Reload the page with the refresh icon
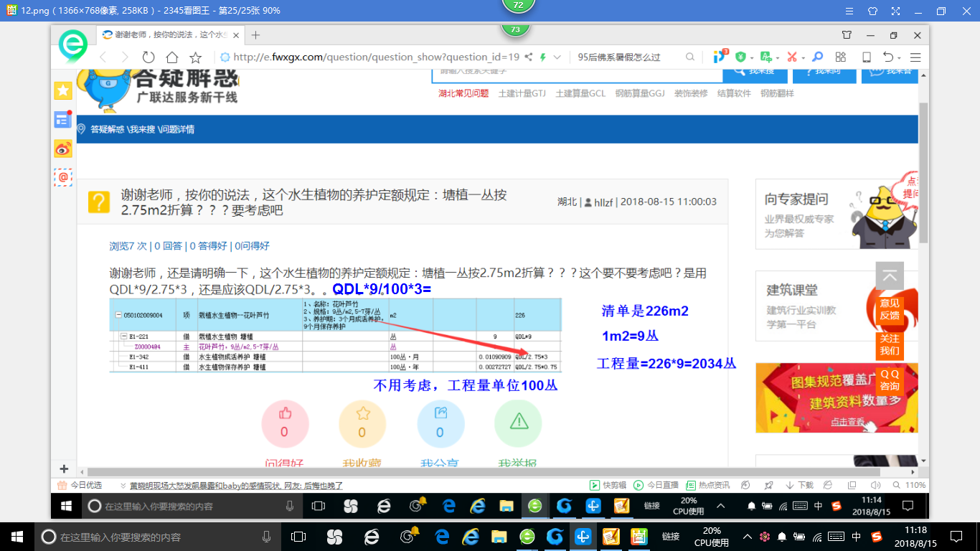 coord(149,57)
